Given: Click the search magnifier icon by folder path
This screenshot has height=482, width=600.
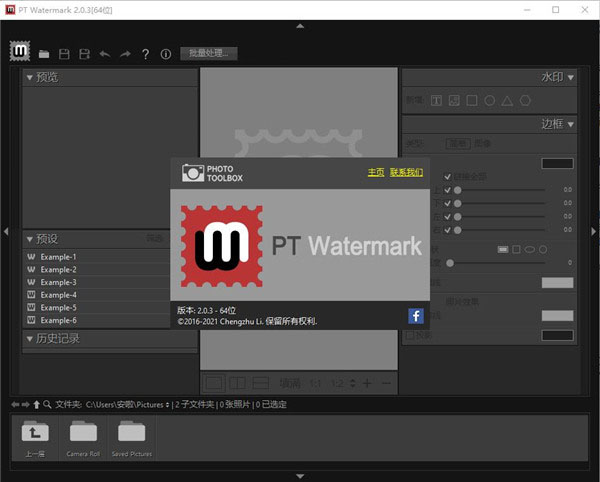Looking at the screenshot, I should click(x=49, y=404).
